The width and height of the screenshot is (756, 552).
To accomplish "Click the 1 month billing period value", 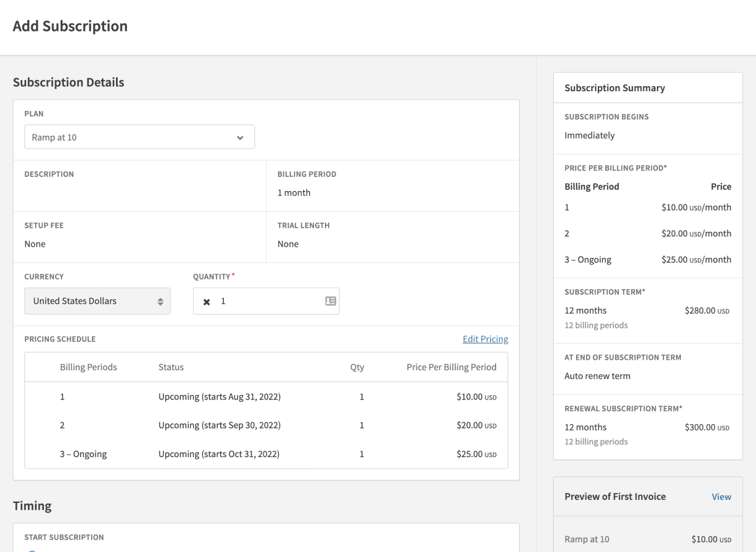I will click(294, 193).
